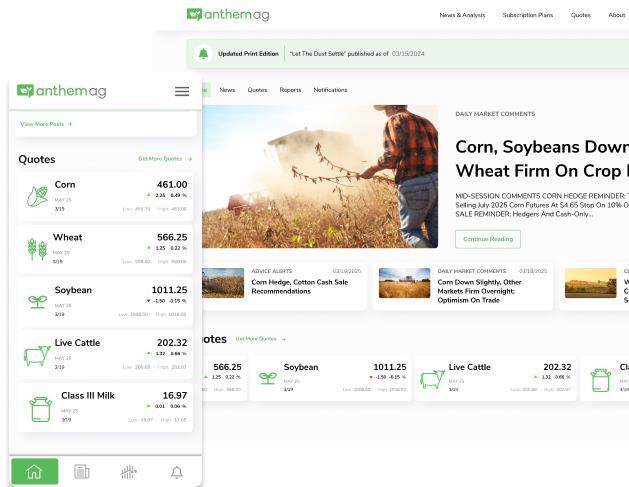Click the arrow next to mobile Get More Quotes
Image resolution: width=629 pixels, height=487 pixels.
pos(190,159)
